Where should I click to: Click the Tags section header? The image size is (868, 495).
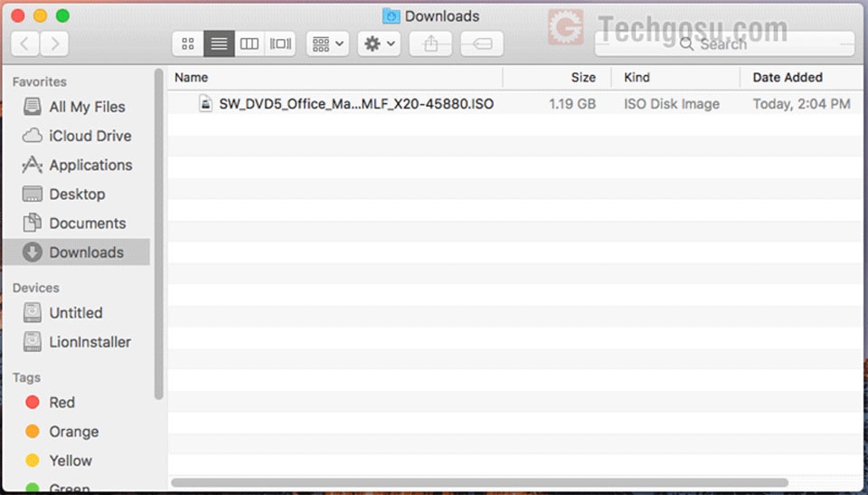point(26,377)
